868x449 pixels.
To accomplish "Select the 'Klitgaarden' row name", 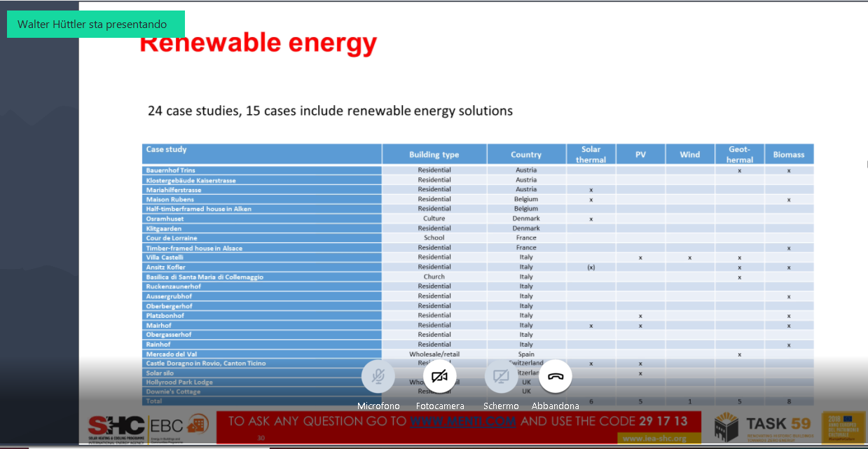I will pyautogui.click(x=164, y=228).
